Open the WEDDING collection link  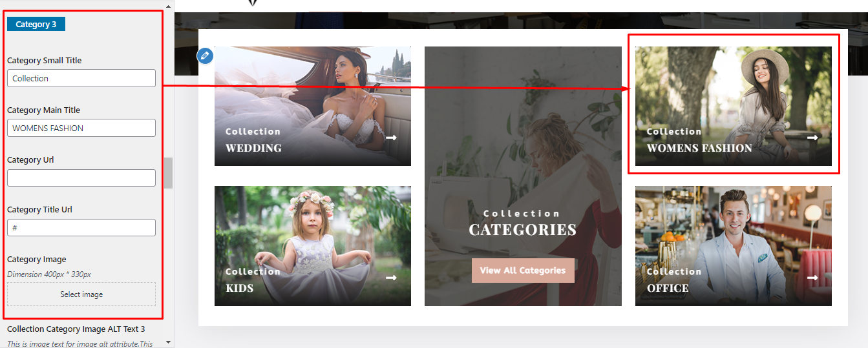point(253,148)
